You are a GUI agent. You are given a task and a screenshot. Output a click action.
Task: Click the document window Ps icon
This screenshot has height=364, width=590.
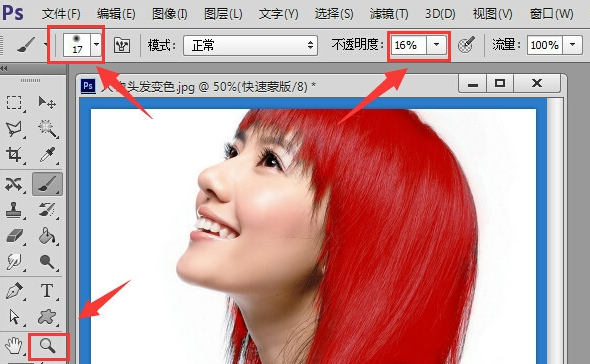(x=88, y=86)
